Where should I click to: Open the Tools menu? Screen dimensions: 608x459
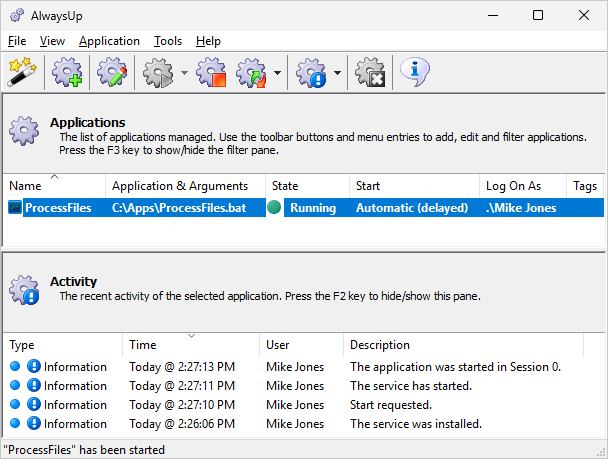point(168,41)
